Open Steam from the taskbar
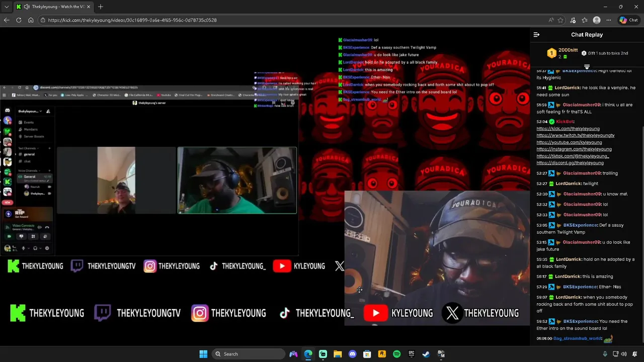 426,354
